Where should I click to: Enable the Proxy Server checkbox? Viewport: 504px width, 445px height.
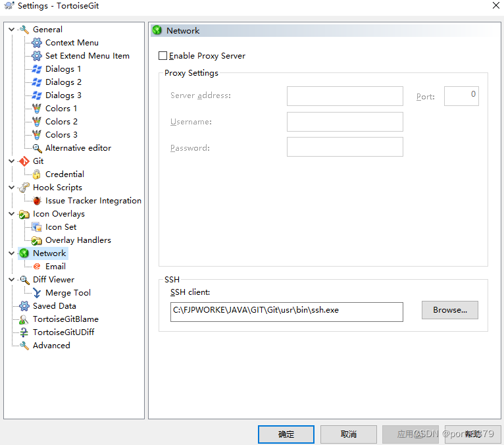click(x=163, y=56)
